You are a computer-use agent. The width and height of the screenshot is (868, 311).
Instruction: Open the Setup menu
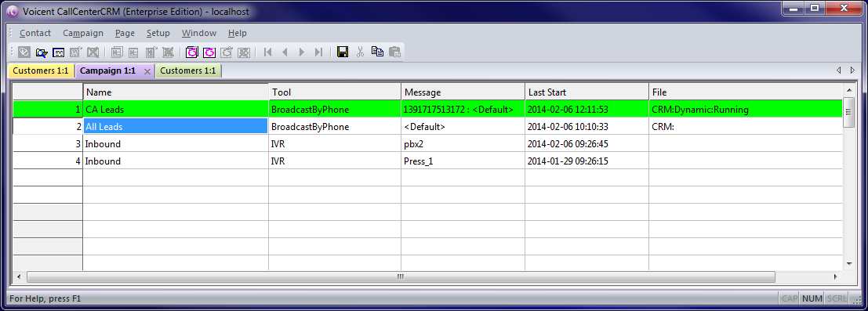click(158, 33)
